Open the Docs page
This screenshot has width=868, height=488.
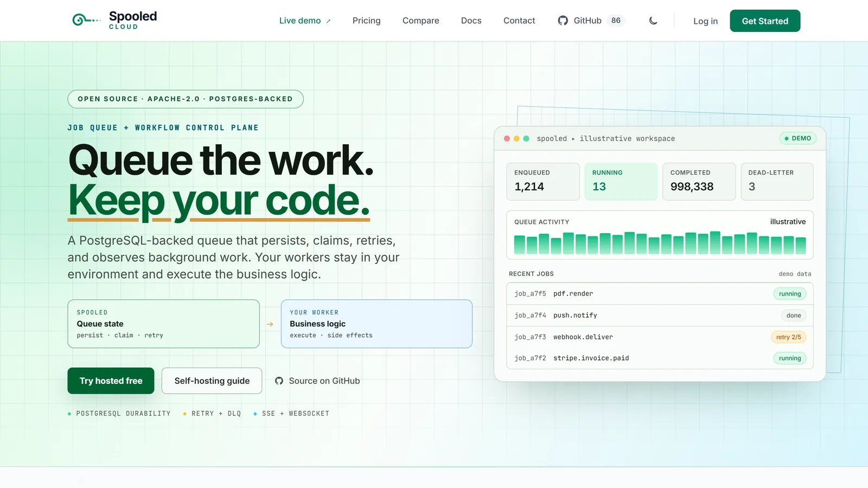tap(471, 21)
